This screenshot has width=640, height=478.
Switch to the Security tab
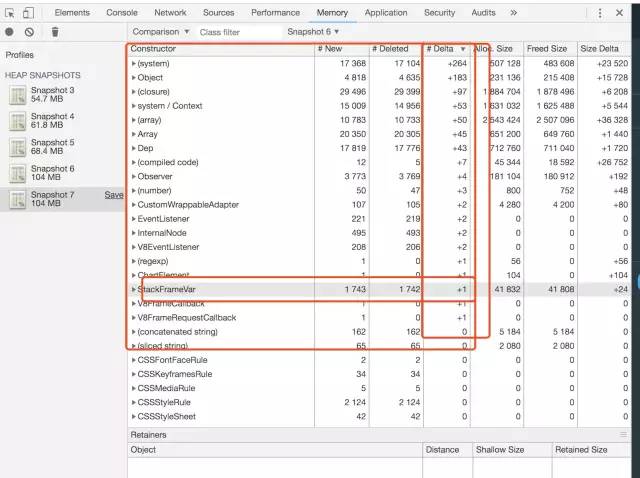pos(440,13)
